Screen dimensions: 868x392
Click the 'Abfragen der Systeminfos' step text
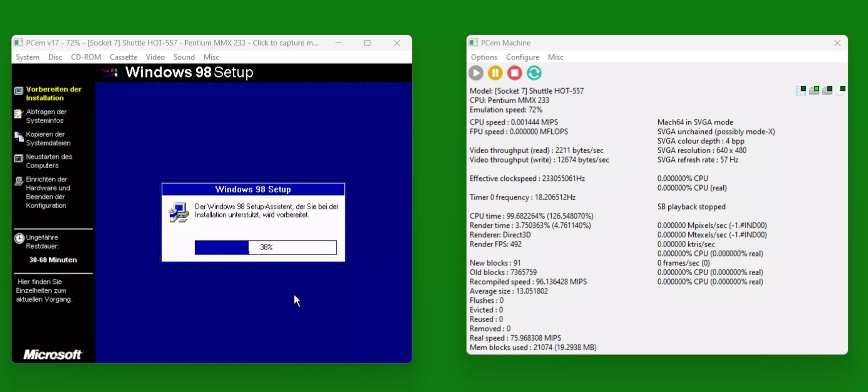[x=46, y=116]
